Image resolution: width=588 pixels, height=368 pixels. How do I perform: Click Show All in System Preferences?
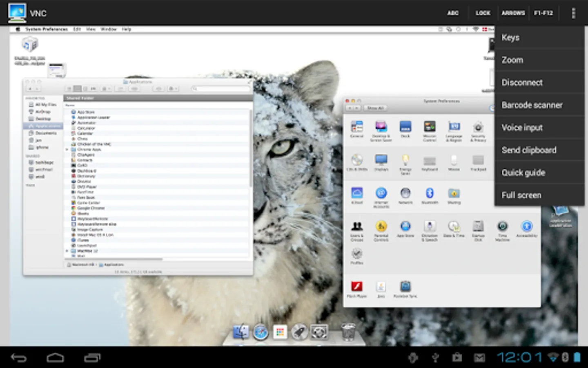point(375,108)
